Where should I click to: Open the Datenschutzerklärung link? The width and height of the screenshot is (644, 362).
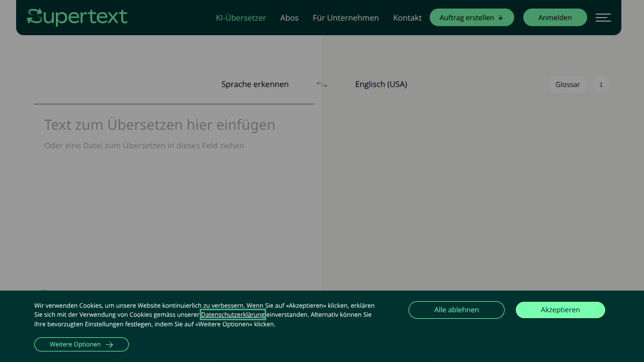pos(233,315)
